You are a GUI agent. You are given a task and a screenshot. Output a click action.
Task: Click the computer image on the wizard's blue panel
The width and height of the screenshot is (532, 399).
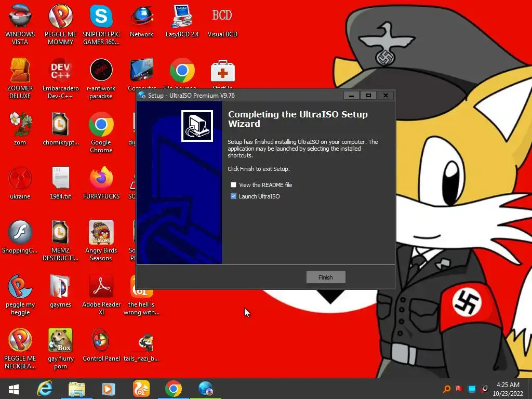pos(197,126)
